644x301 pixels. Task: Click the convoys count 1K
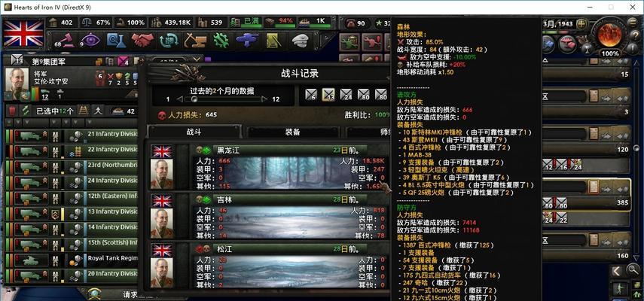click(320, 21)
